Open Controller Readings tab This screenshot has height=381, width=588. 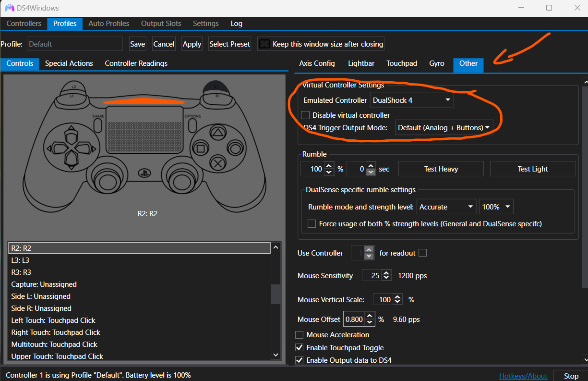click(136, 63)
